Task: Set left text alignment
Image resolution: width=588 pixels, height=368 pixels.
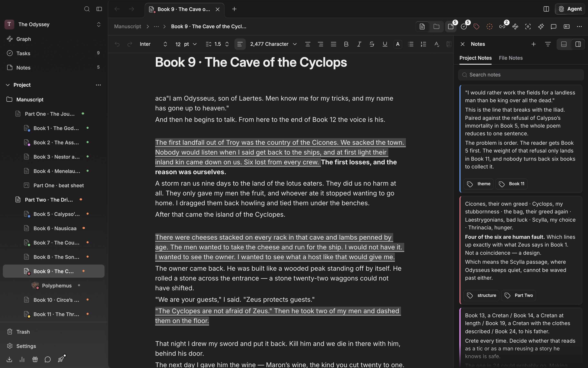Action: coord(240,44)
